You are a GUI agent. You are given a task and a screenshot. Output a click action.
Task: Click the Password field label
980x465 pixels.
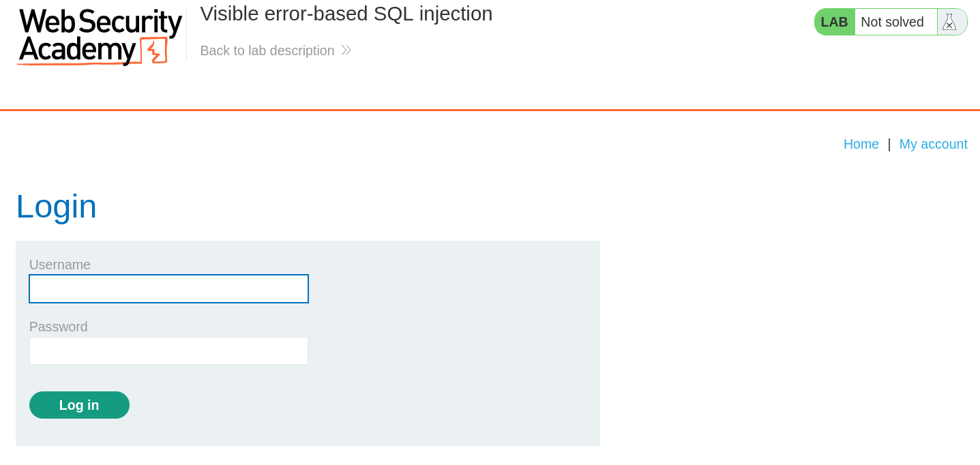coord(59,327)
